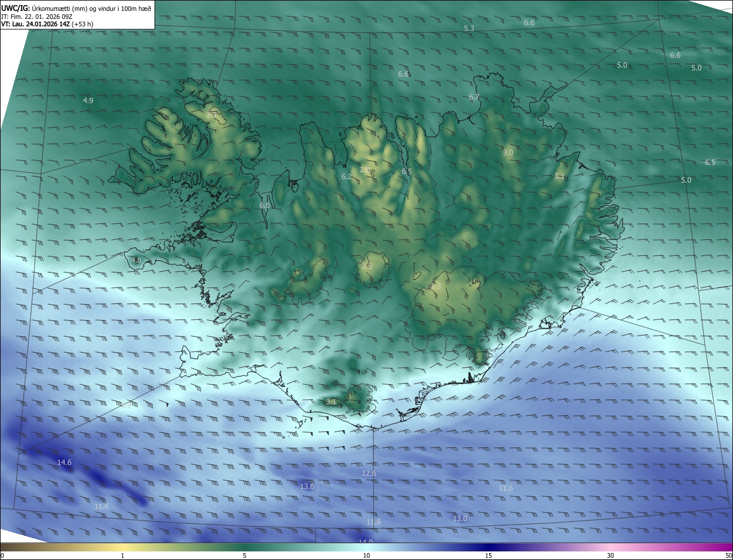Click the 6.2 value on the map
The width and height of the screenshot is (733, 560).
(x=346, y=177)
